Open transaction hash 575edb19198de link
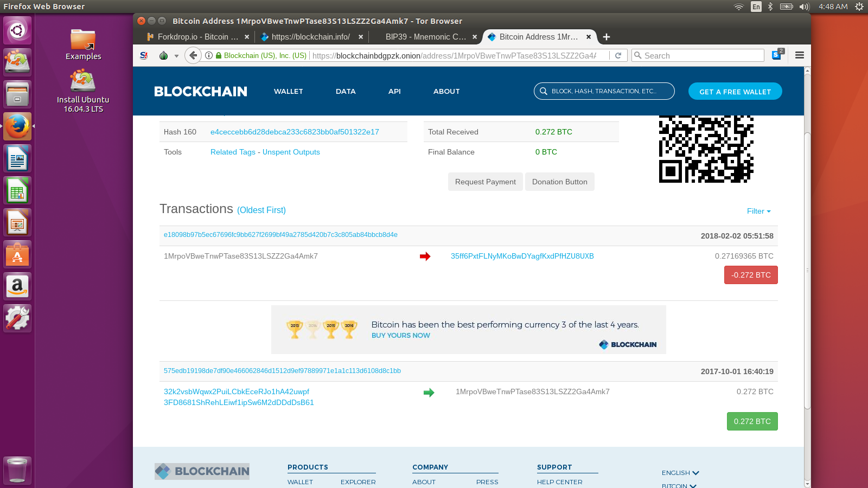The height and width of the screenshot is (488, 868). tap(282, 371)
